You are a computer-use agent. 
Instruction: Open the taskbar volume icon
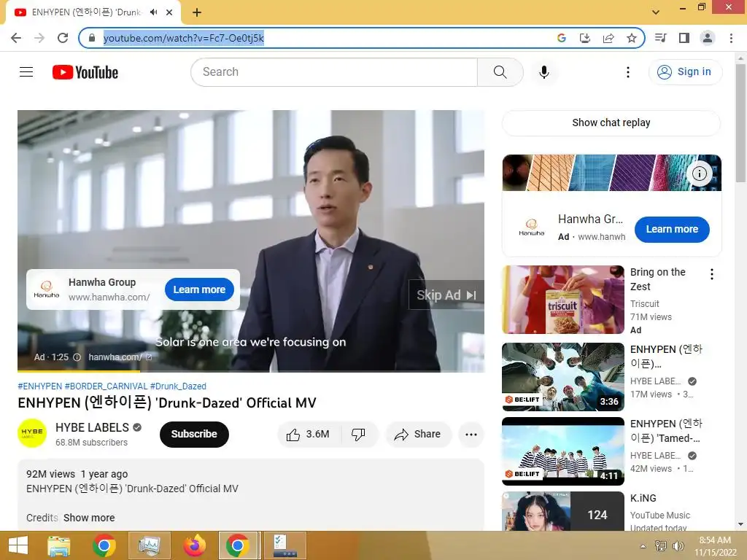(x=678, y=546)
